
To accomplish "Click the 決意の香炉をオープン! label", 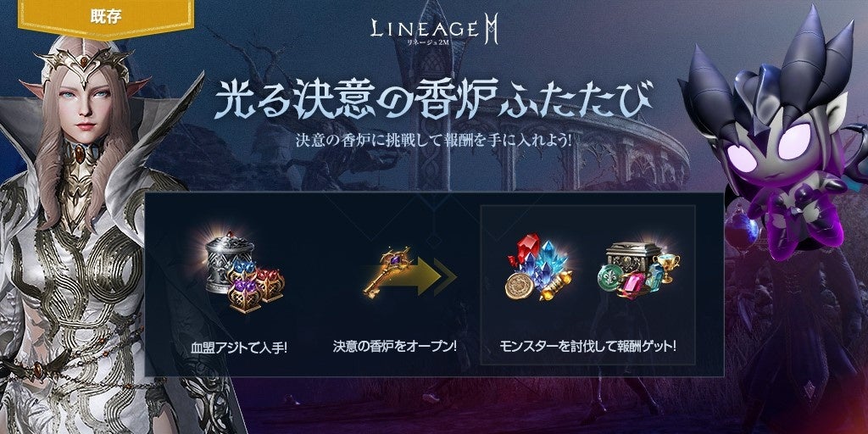I will (x=395, y=347).
